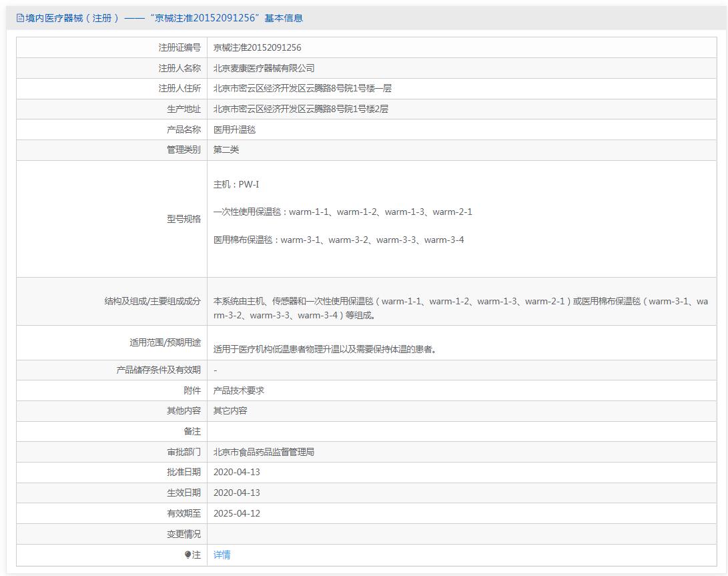Click the header title 境内医疗器械（注册）

coord(73,18)
